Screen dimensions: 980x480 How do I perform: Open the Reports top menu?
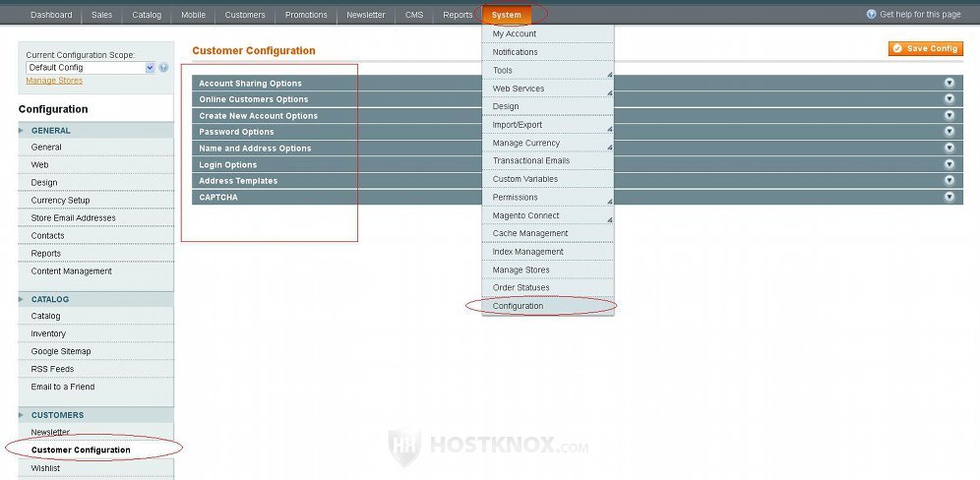coord(459,15)
